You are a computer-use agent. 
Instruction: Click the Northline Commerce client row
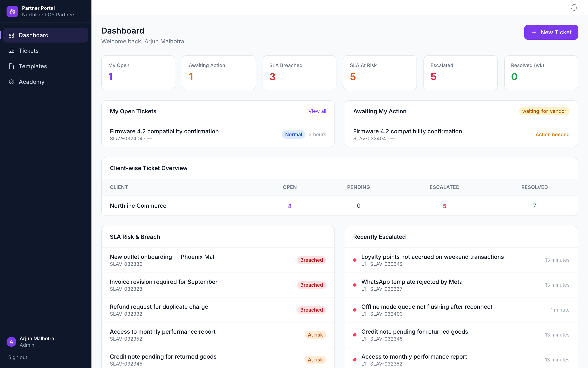tap(340, 206)
